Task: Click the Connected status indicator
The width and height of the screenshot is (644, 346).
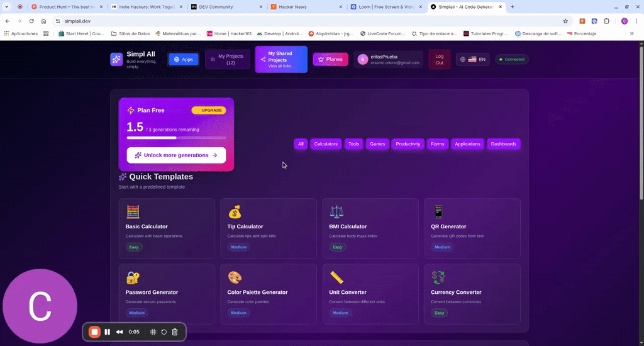Action: [512, 59]
